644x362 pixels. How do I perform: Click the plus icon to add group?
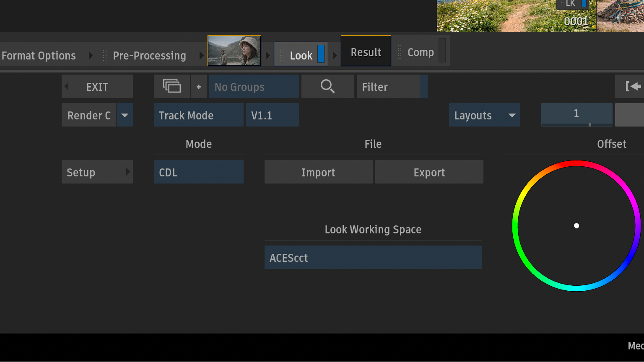point(199,87)
